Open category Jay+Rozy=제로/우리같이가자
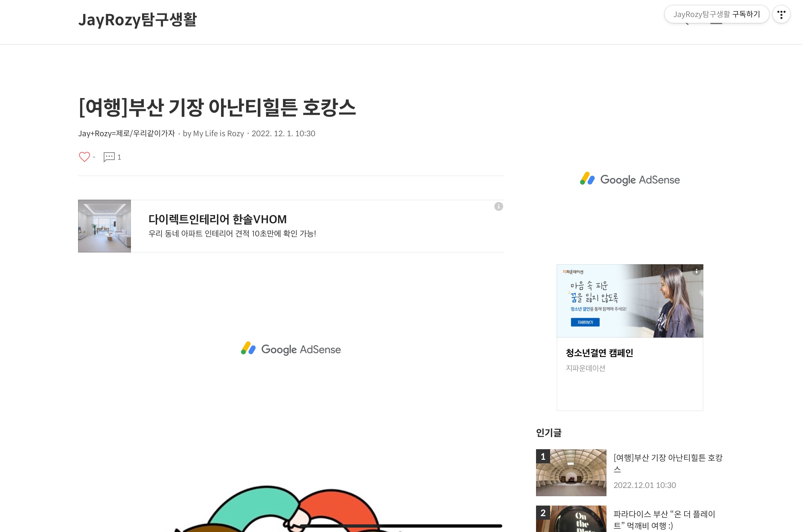802x532 pixels. tap(127, 133)
